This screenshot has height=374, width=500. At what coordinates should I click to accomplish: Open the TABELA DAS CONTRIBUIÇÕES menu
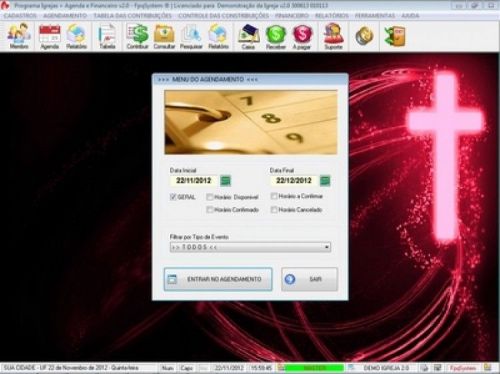click(133, 16)
